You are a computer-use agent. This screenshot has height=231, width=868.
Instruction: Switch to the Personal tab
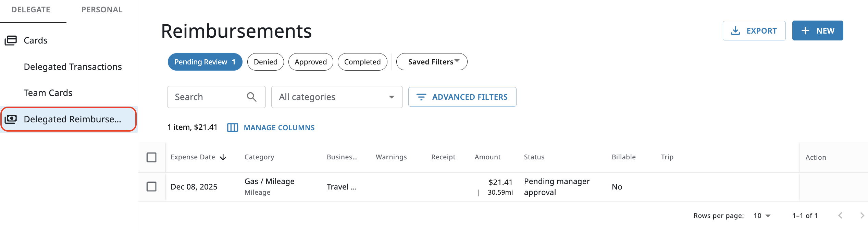(102, 10)
